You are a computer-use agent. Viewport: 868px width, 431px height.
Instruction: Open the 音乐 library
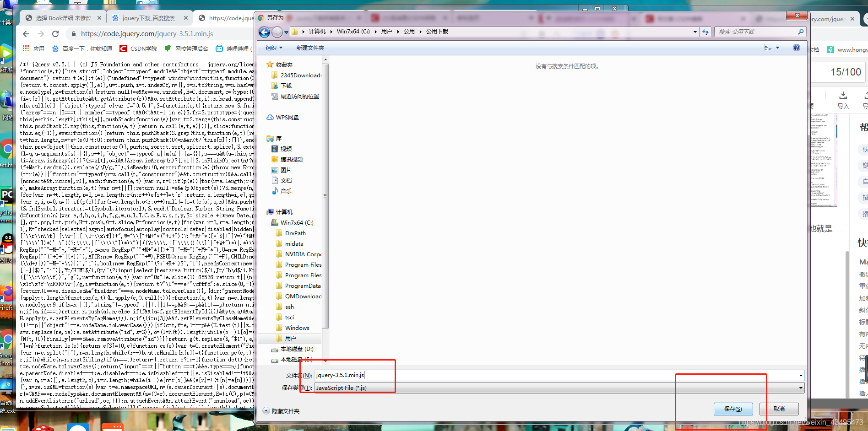286,191
